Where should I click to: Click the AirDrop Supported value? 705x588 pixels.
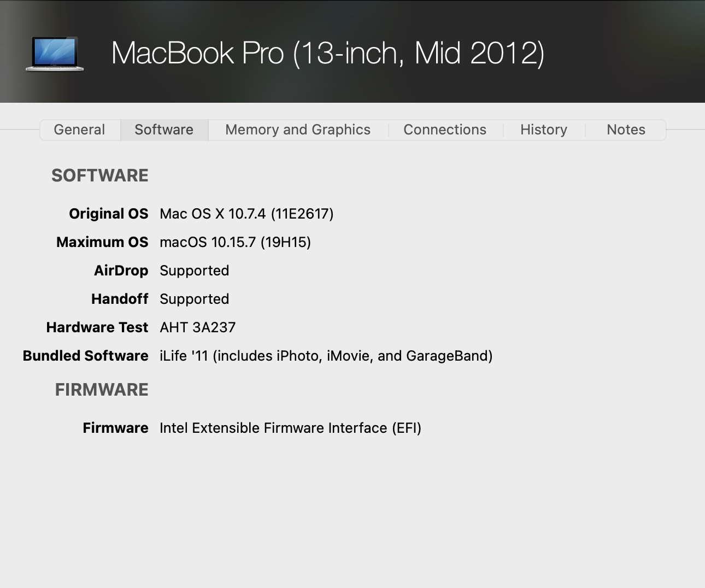pyautogui.click(x=194, y=271)
